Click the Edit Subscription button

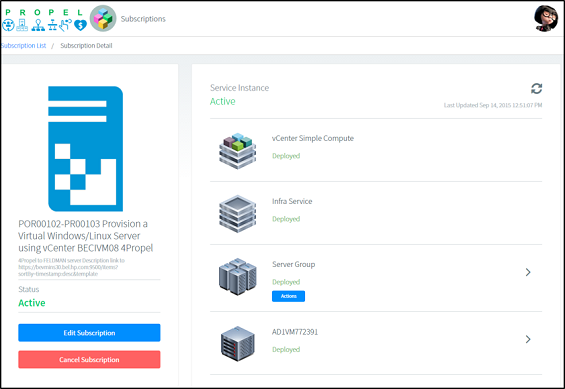89,333
